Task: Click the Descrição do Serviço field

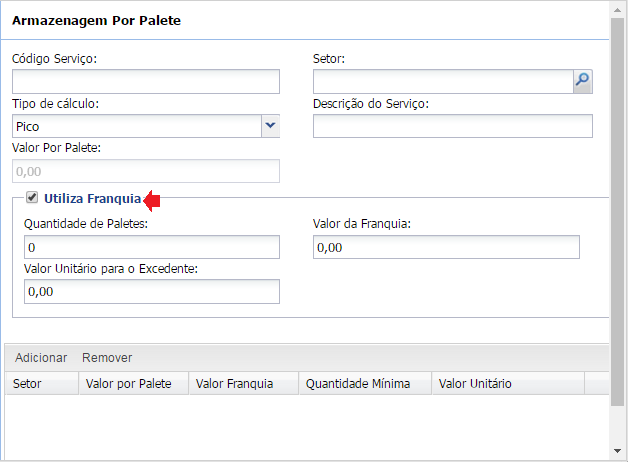Action: coord(452,126)
